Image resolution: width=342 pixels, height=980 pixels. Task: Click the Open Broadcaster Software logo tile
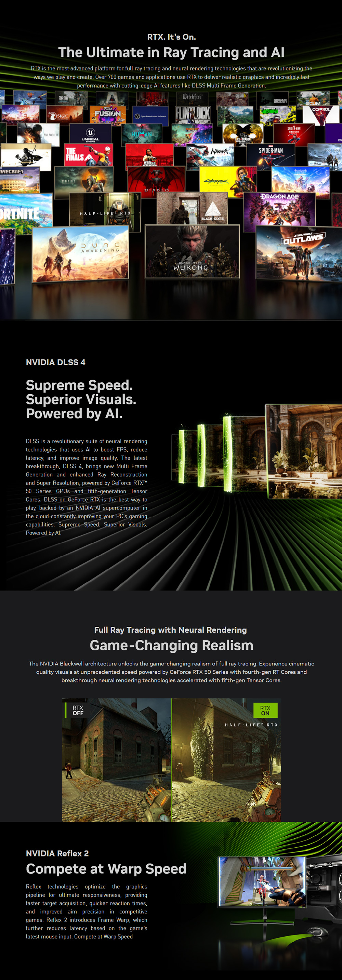[150, 116]
